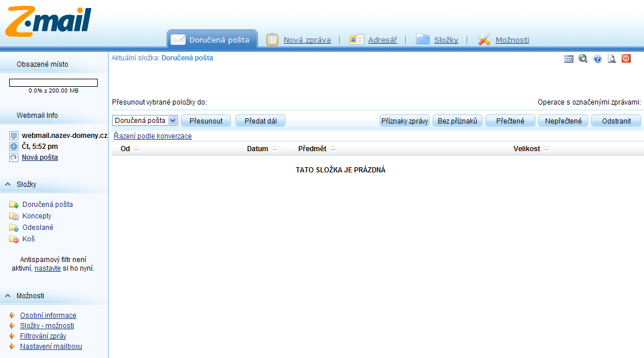The height and width of the screenshot is (358, 644).
Task: Open the Adresář tab
Action: coord(383,40)
